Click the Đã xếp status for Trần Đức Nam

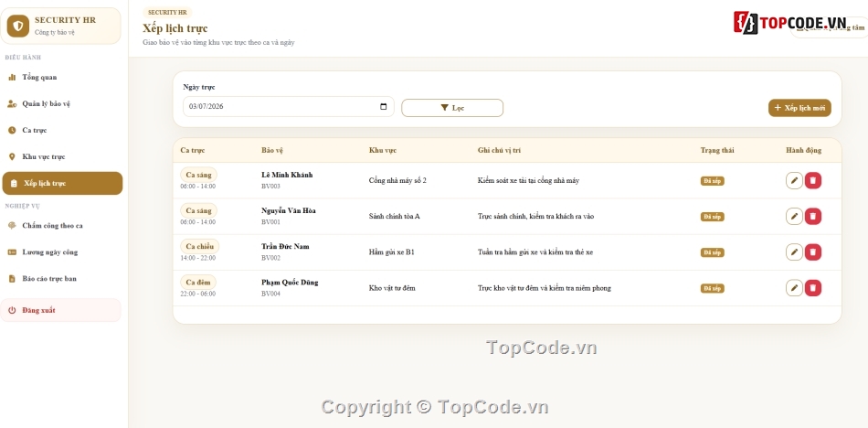(712, 252)
